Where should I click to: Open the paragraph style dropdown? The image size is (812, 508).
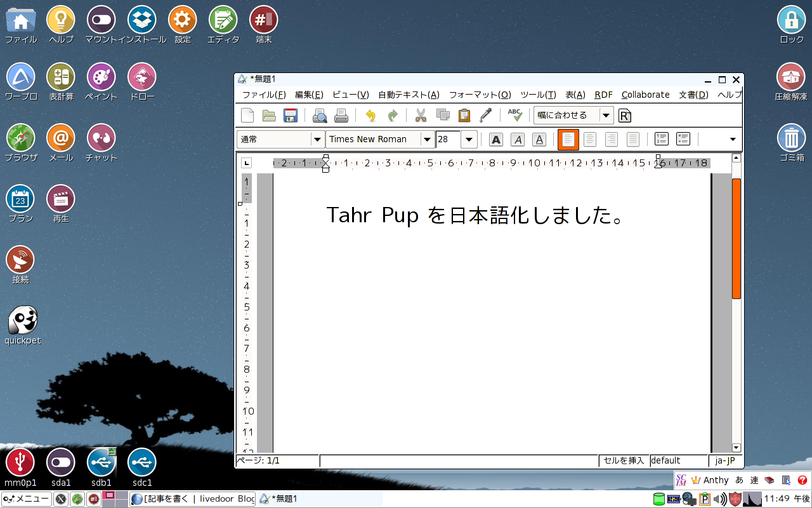pos(317,140)
